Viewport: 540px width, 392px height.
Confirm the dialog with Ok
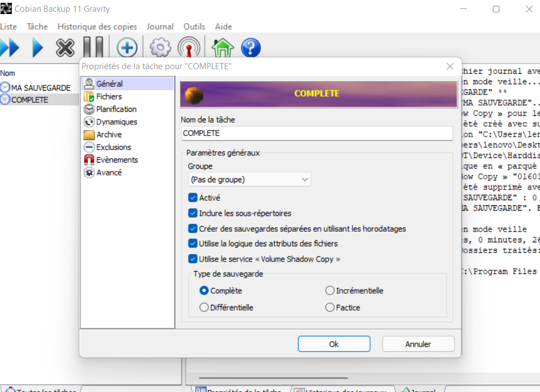(334, 344)
